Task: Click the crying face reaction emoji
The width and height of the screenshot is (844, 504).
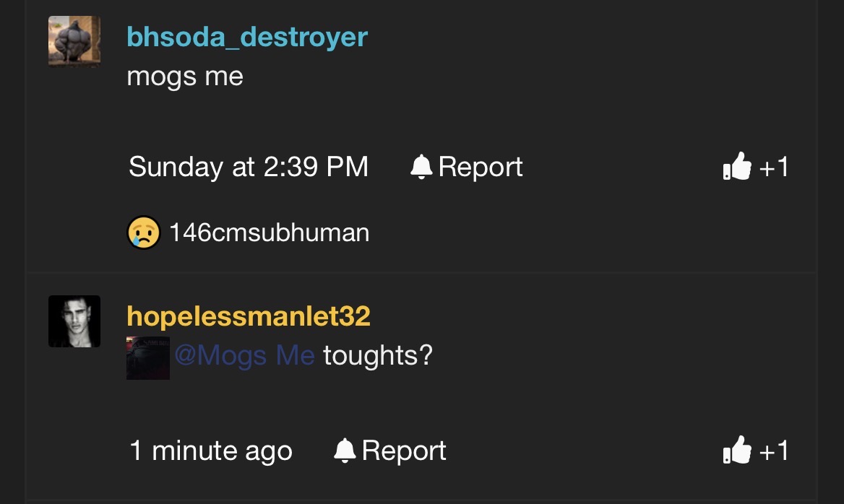Action: point(144,233)
